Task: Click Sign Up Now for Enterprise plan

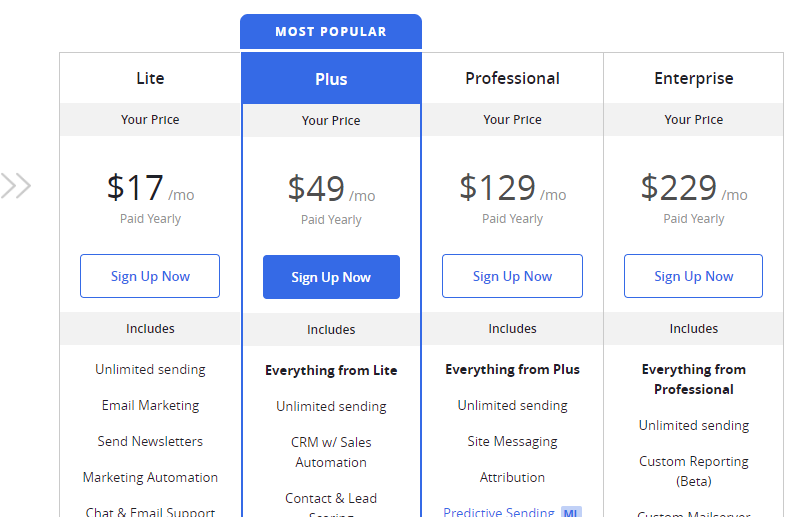Action: 693,276
